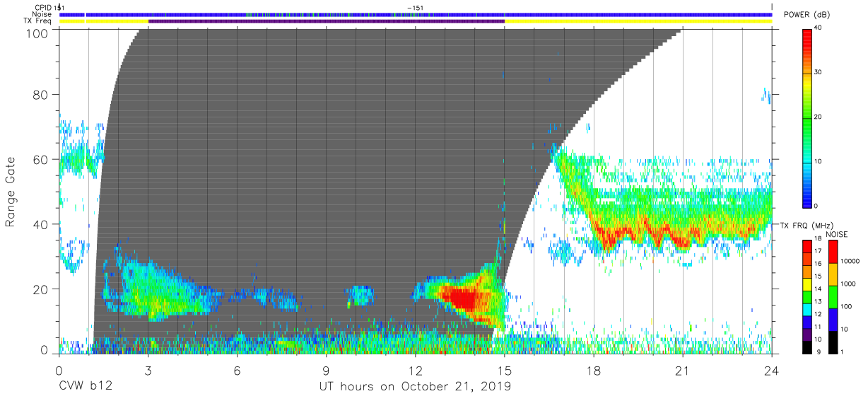Click the x-axis tick label "15"
This screenshot has height=401, width=868.
(505, 371)
